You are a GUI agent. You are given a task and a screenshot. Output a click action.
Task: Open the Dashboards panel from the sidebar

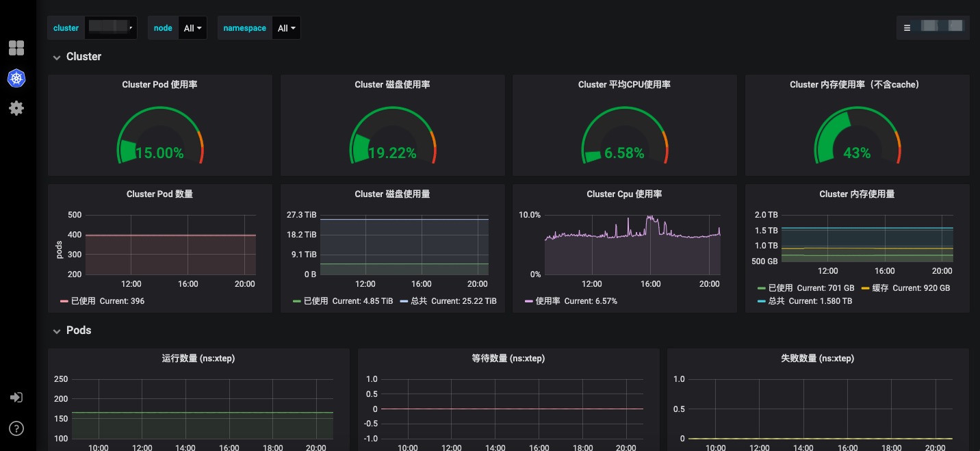[16, 48]
